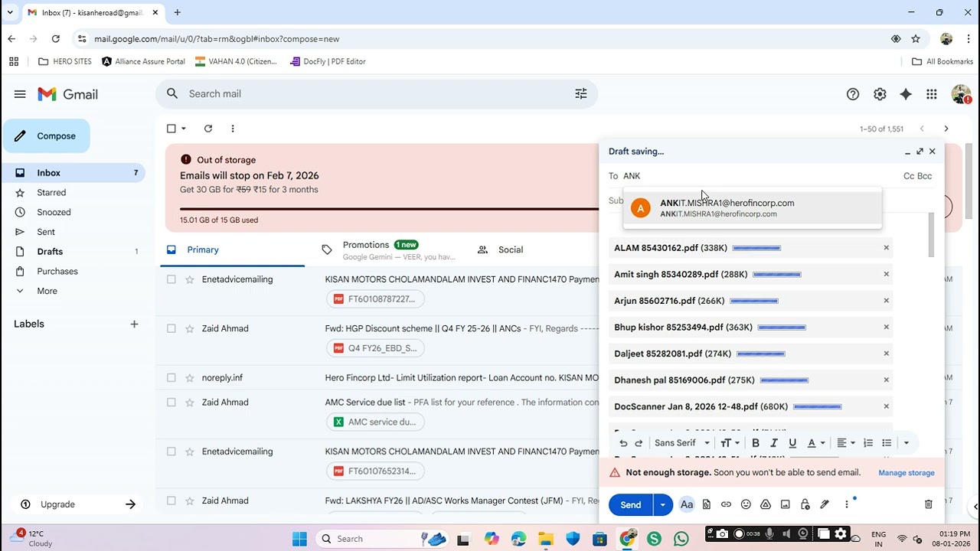This screenshot has width=980, height=551.
Task: Undo last edit in compose toolbar
Action: tap(623, 443)
